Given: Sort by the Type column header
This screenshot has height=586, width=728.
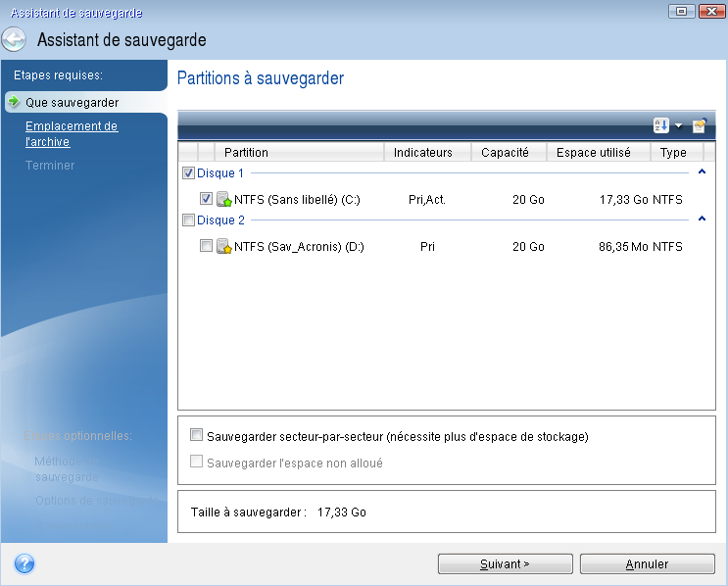Looking at the screenshot, I should coord(677,152).
